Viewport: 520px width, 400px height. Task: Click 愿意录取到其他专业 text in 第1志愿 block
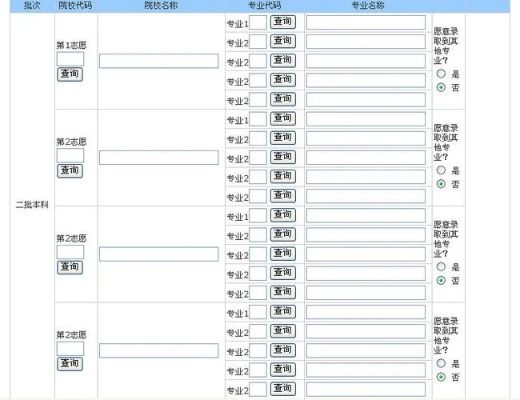point(446,46)
